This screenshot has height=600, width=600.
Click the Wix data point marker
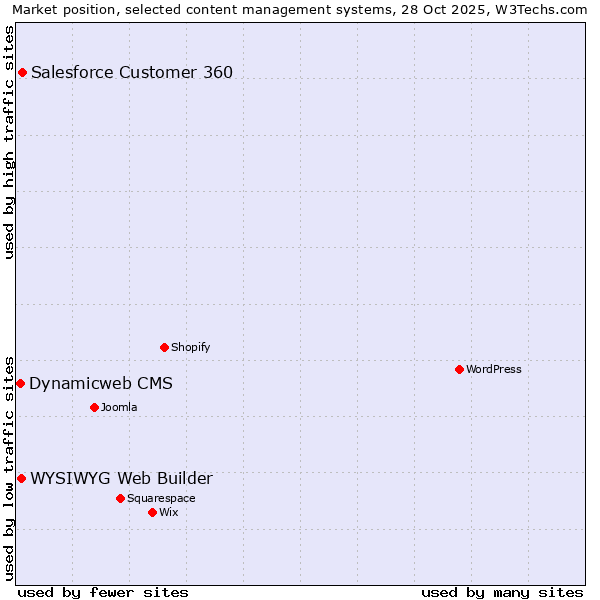152,512
